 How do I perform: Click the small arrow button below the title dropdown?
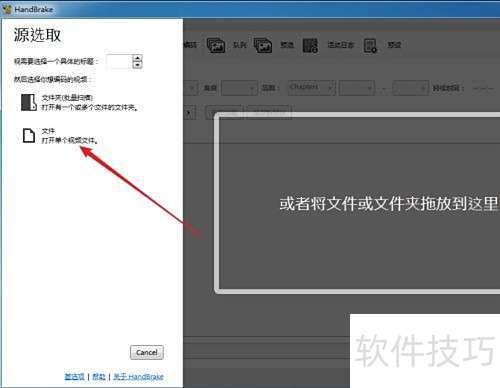(189, 113)
